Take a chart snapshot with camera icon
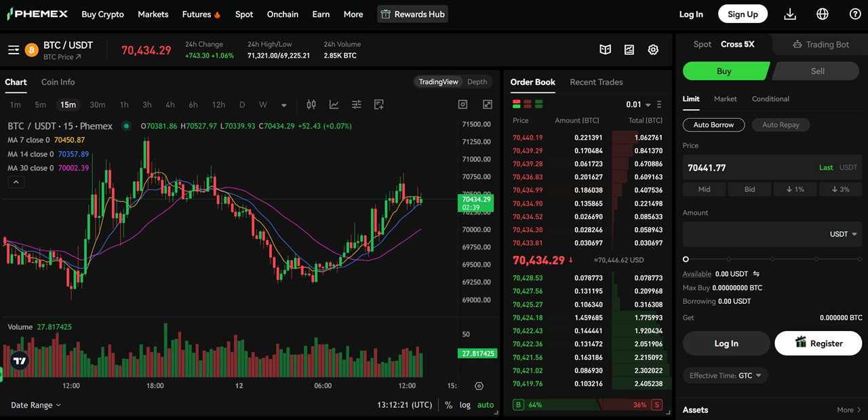 [462, 104]
